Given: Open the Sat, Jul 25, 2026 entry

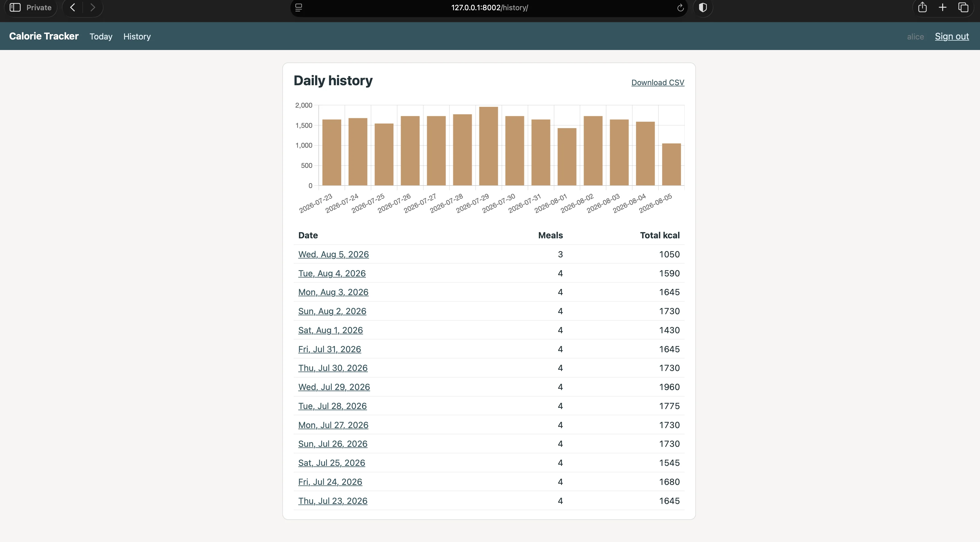Looking at the screenshot, I should pyautogui.click(x=332, y=463).
